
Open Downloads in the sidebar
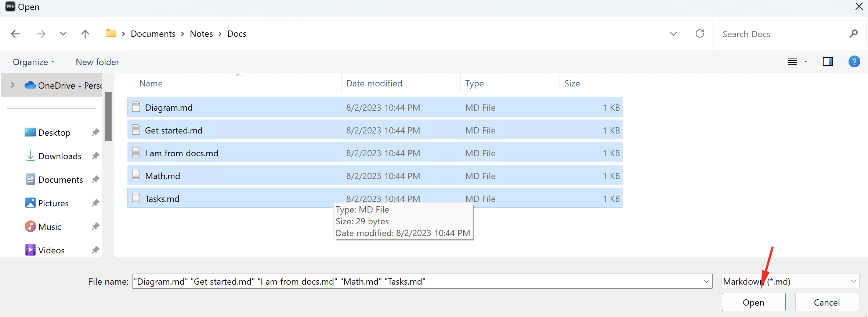pos(59,156)
